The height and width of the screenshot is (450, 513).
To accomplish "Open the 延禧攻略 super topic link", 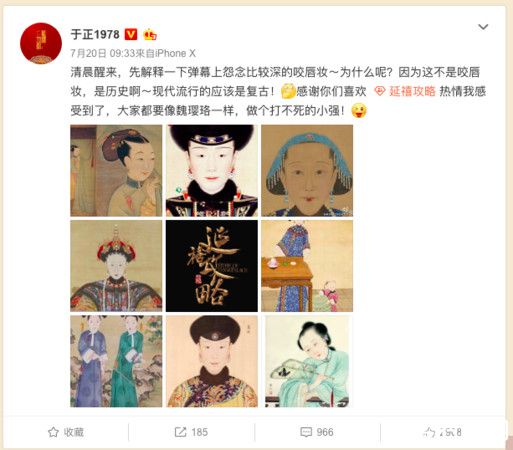I will click(x=412, y=91).
